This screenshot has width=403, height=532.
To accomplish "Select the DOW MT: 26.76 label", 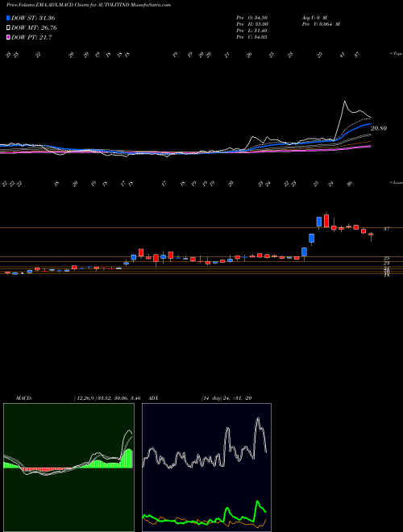I will (x=34, y=28).
